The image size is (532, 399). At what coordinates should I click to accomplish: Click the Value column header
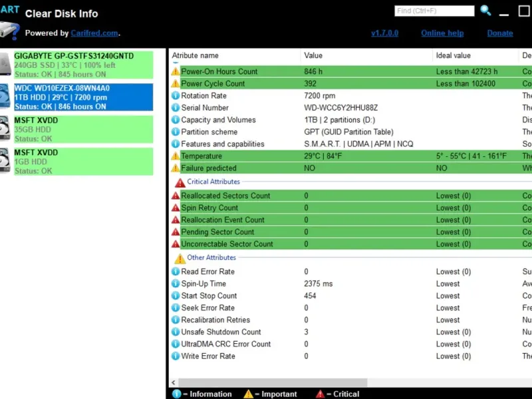(x=313, y=55)
